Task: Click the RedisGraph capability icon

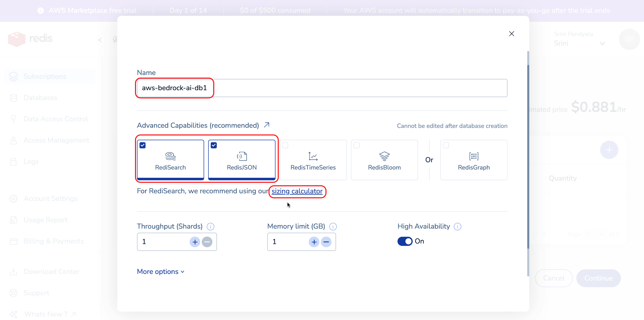Action: (x=474, y=156)
